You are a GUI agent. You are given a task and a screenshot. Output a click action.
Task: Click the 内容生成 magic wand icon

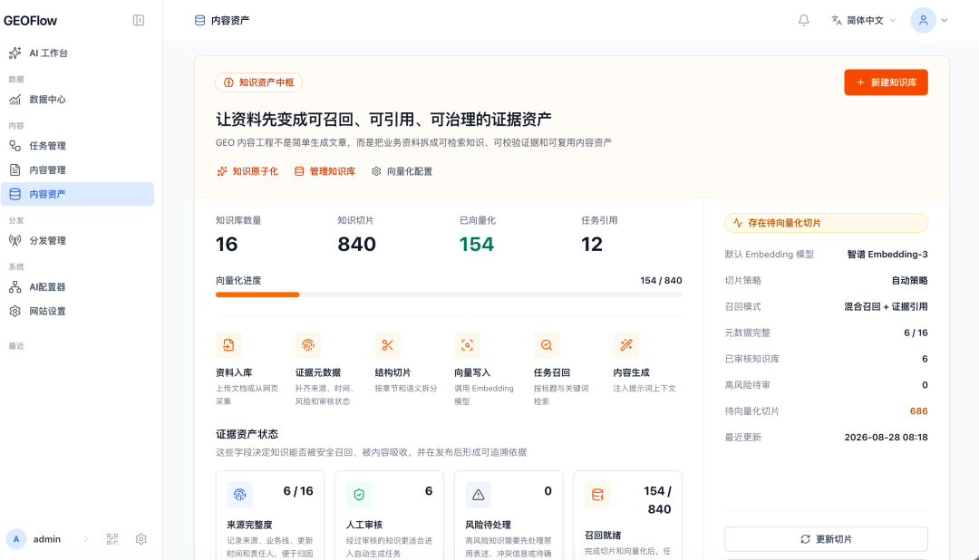pos(626,344)
